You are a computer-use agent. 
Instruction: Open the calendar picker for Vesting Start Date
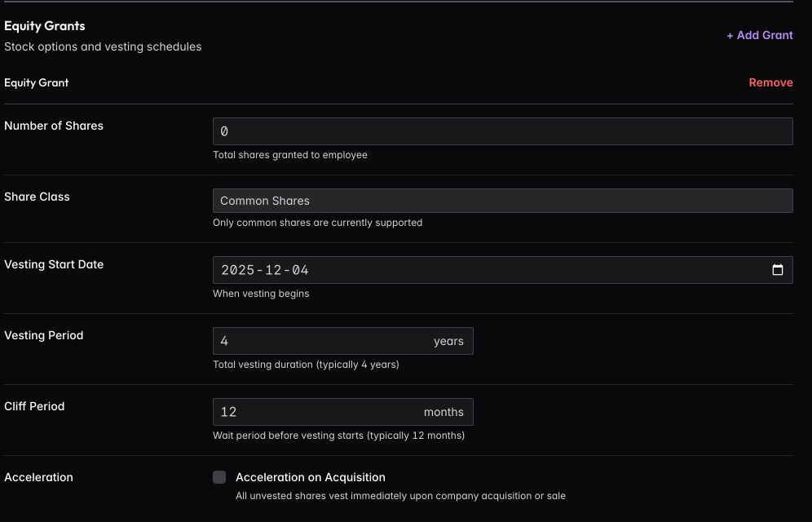pos(777,270)
